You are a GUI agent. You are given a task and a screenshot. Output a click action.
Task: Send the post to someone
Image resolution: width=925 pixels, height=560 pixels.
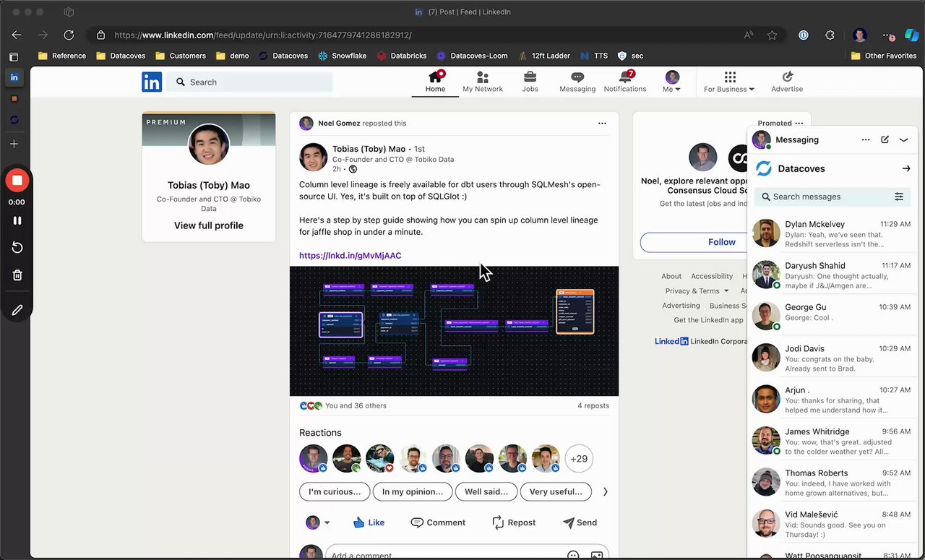[580, 522]
